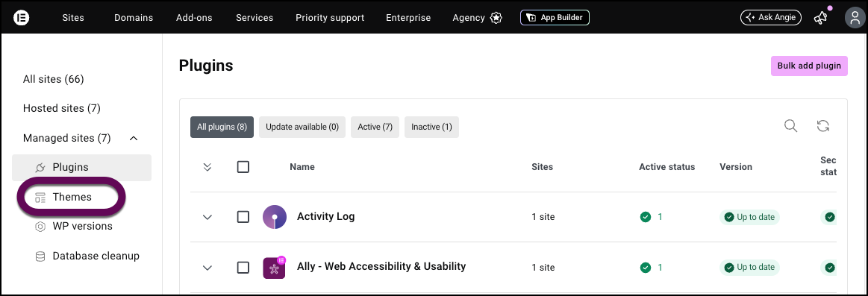Select Managed sites (7)
Viewport: 868px width, 296px height.
tap(67, 138)
